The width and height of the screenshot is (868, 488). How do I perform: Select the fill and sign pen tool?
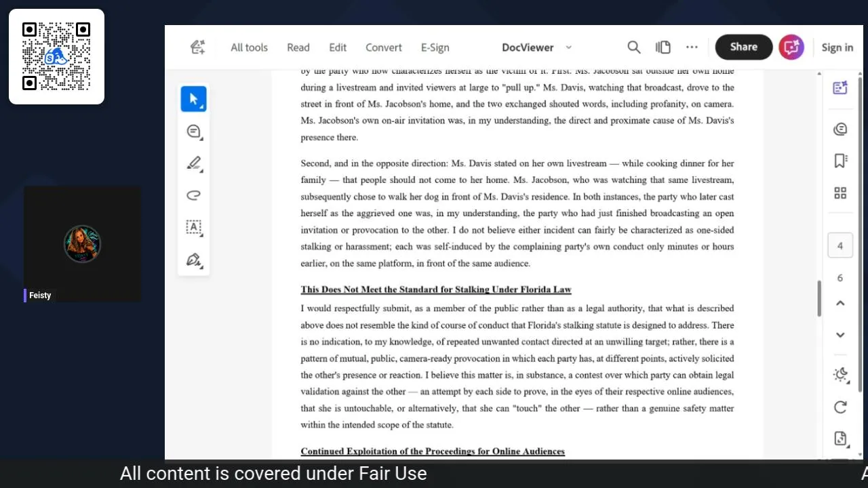[x=194, y=260]
